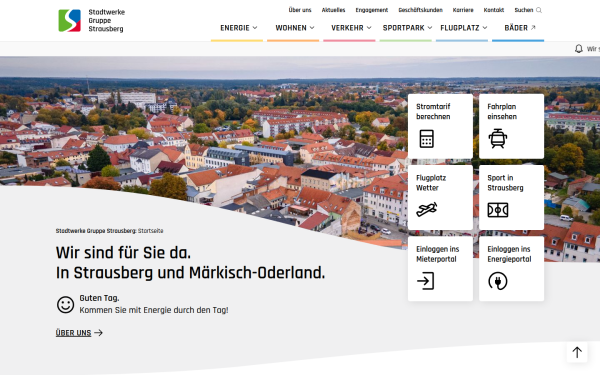Open the Geschäftskunden link

[420, 10]
